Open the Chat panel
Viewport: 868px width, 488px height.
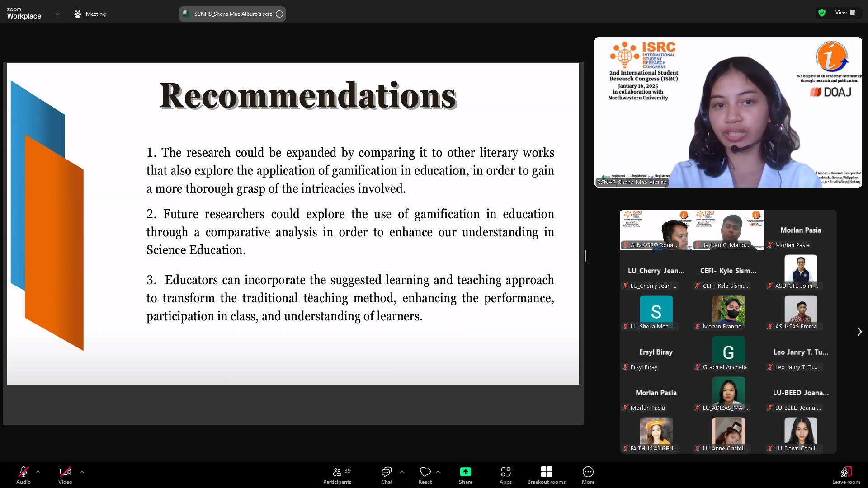(387, 475)
